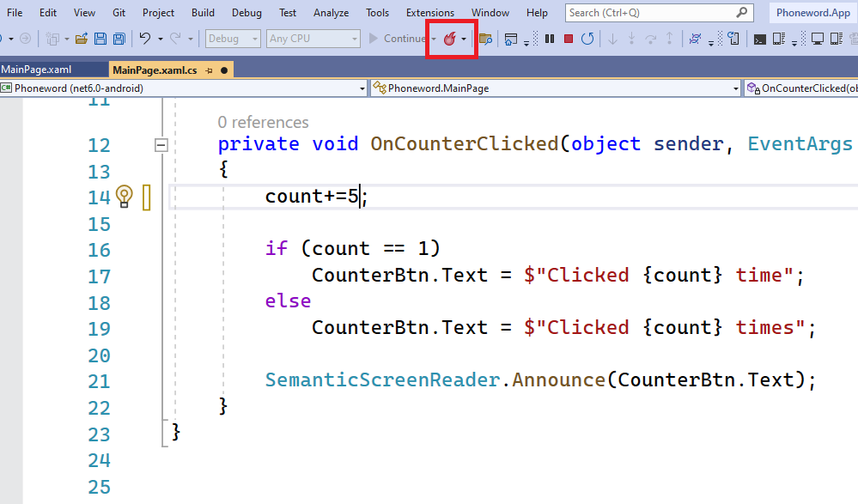Click the Find in Files folder-search icon

(485, 39)
